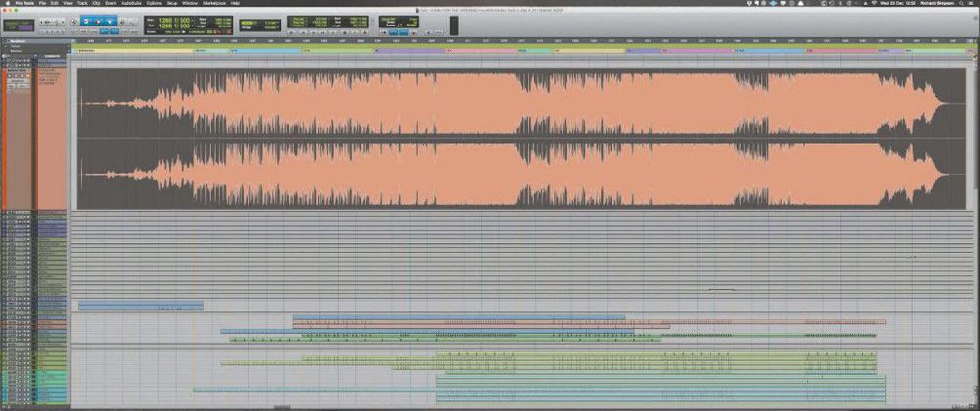Open the edit window toolbar menu at far right
This screenshot has width=980, height=411.
click(x=975, y=18)
